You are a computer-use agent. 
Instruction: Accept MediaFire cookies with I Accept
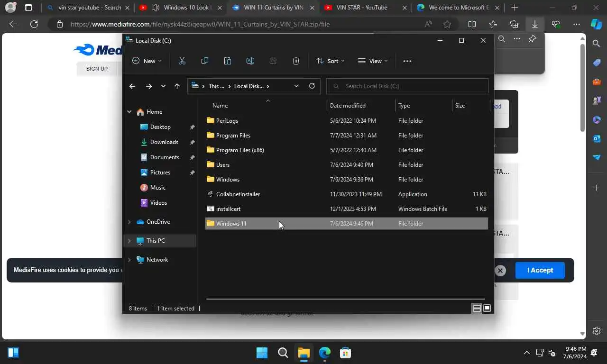point(540,270)
